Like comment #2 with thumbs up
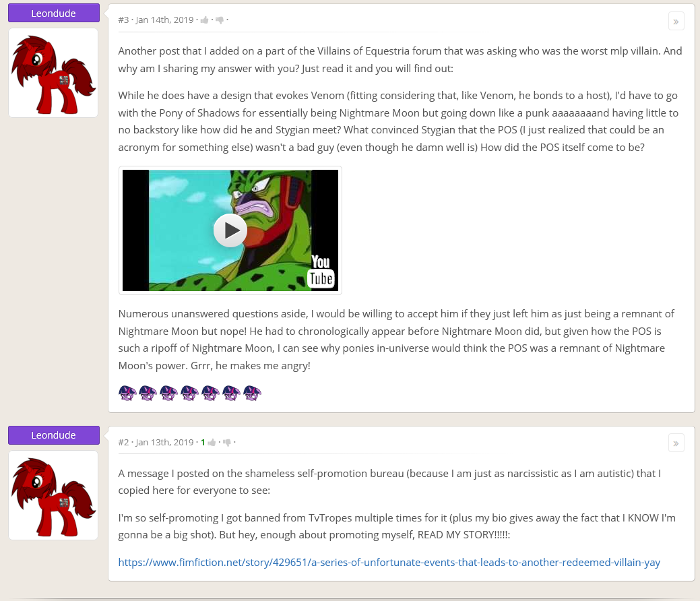 point(212,443)
